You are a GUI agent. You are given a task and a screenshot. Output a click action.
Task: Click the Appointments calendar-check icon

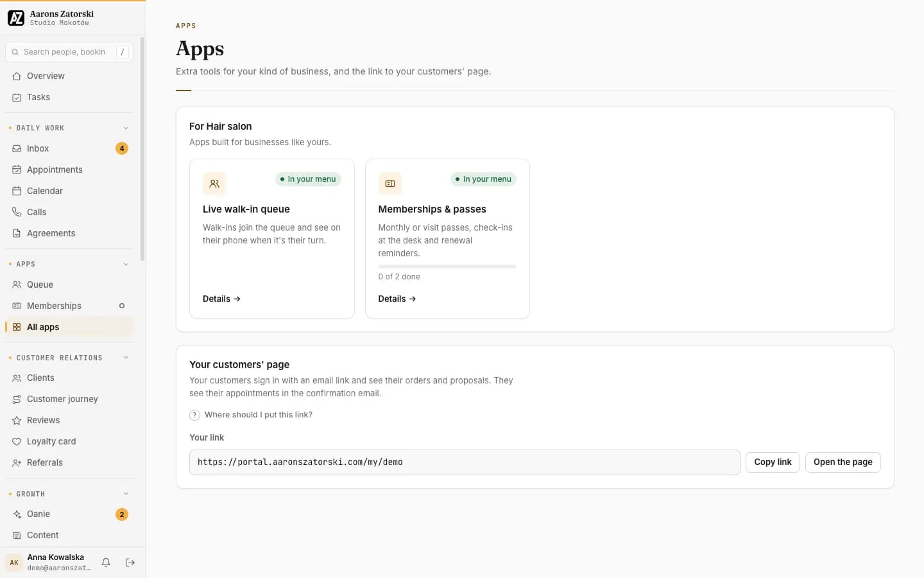click(17, 170)
